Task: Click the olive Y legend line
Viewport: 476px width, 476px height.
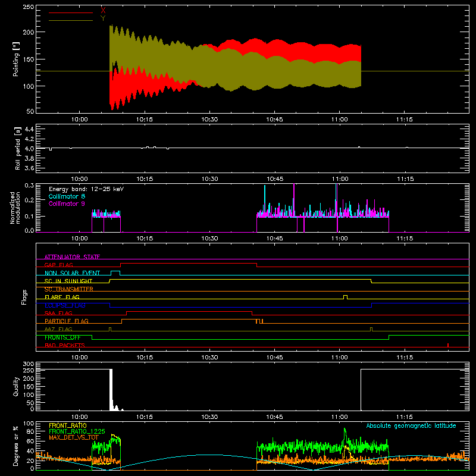Action: 71,20
